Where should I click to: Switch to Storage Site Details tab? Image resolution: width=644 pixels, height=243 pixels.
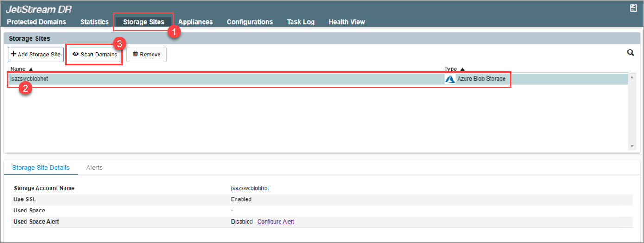click(x=41, y=168)
